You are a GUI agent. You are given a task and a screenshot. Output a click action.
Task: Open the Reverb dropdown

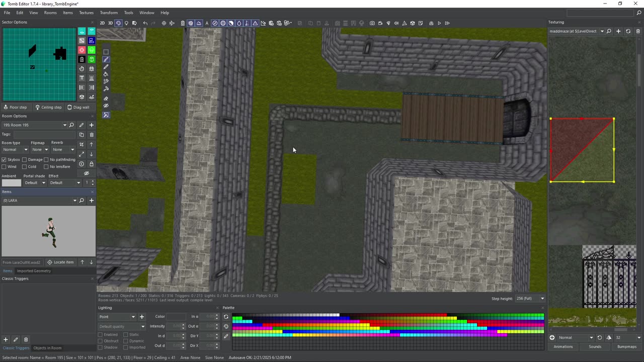[x=64, y=149]
